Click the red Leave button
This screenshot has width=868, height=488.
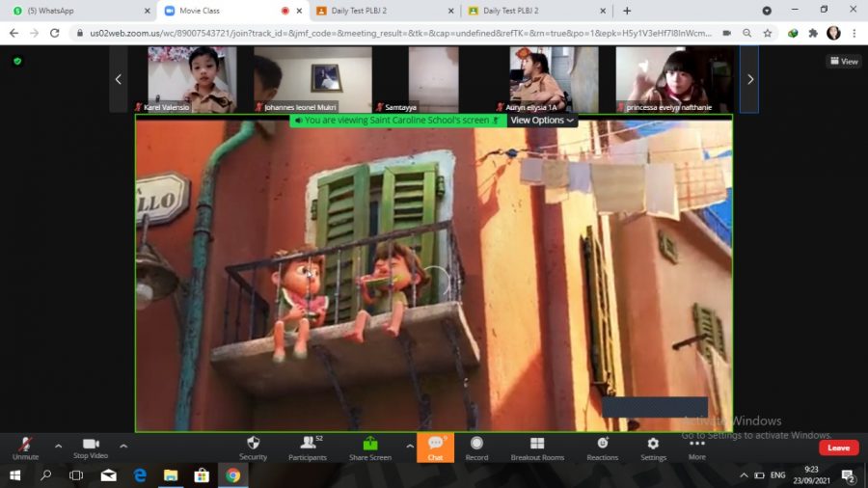click(x=838, y=447)
